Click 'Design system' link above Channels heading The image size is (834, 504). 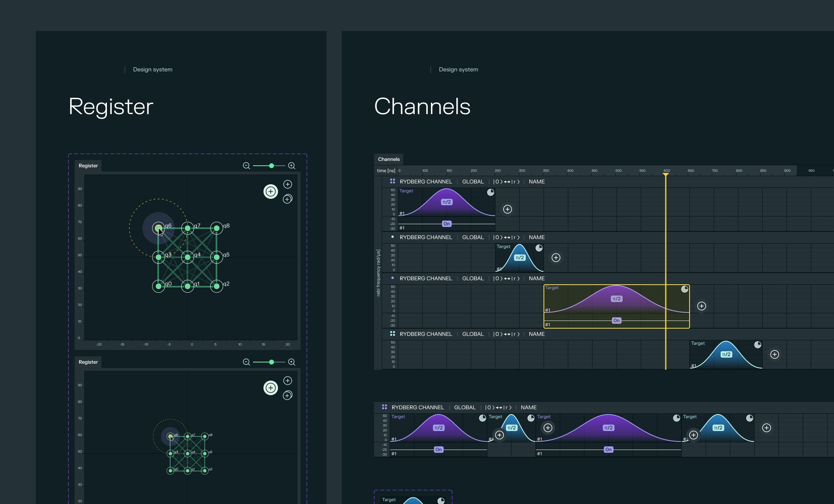[458, 69]
